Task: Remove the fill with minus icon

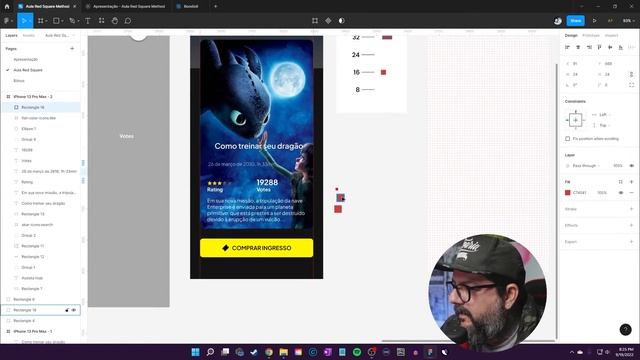Action: click(x=631, y=193)
